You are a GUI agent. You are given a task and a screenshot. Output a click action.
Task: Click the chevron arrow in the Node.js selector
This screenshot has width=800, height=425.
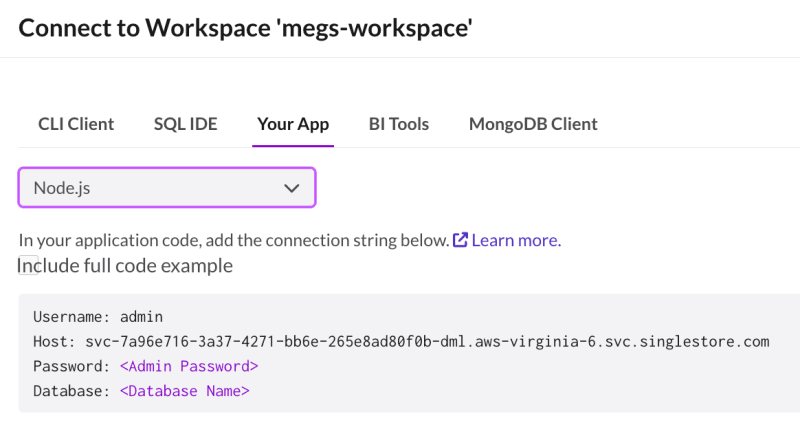[x=291, y=188]
